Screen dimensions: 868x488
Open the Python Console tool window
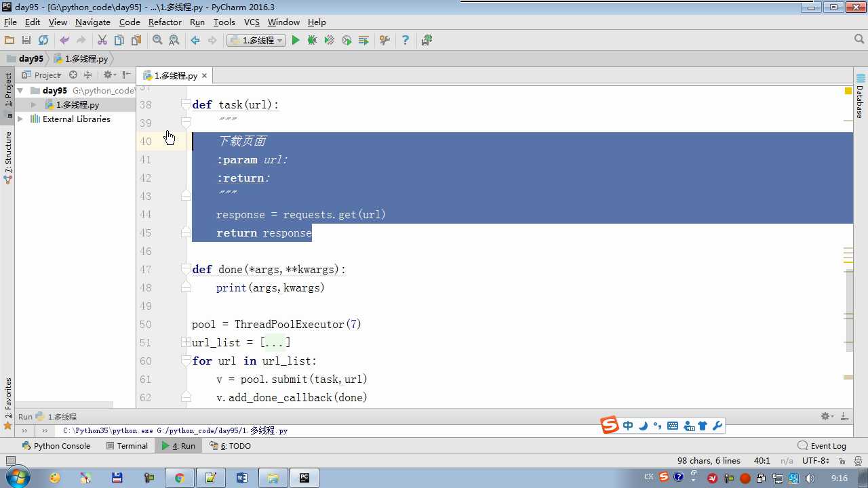click(56, 446)
